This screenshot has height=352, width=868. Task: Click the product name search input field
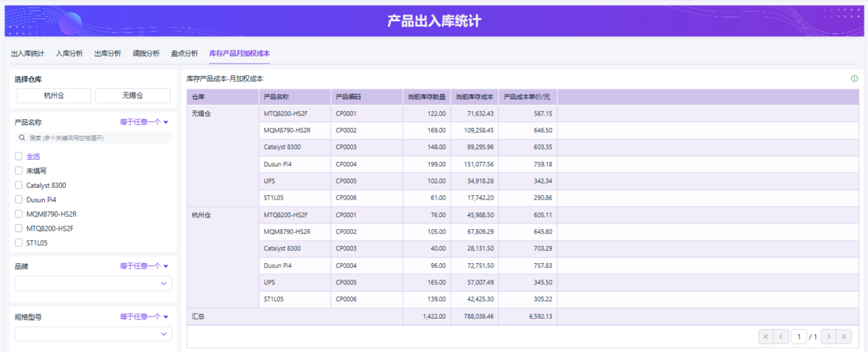[98, 137]
